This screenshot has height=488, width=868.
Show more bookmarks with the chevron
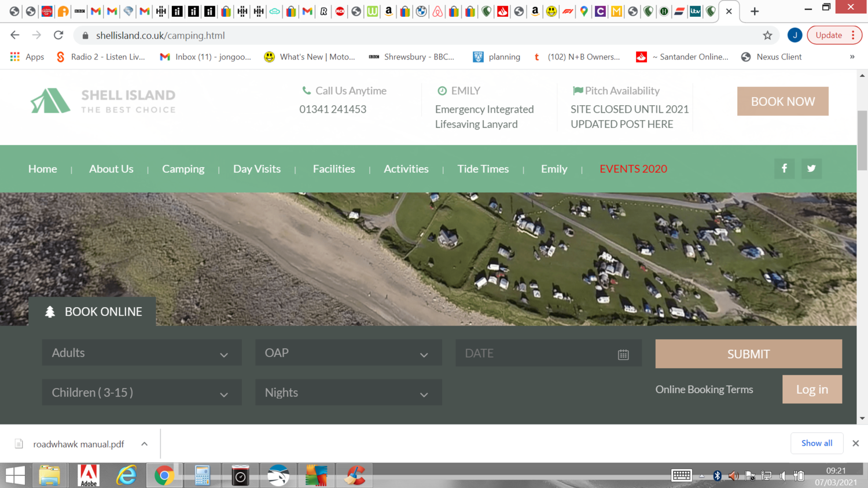(x=852, y=57)
